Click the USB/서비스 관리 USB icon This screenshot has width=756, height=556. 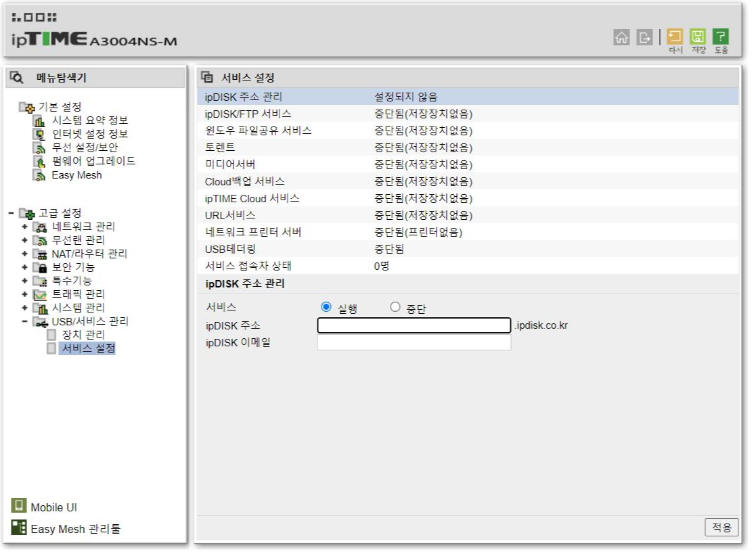[40, 321]
